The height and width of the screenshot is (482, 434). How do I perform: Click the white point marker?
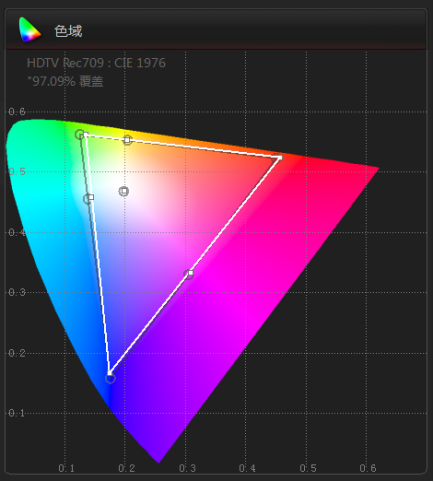124,191
